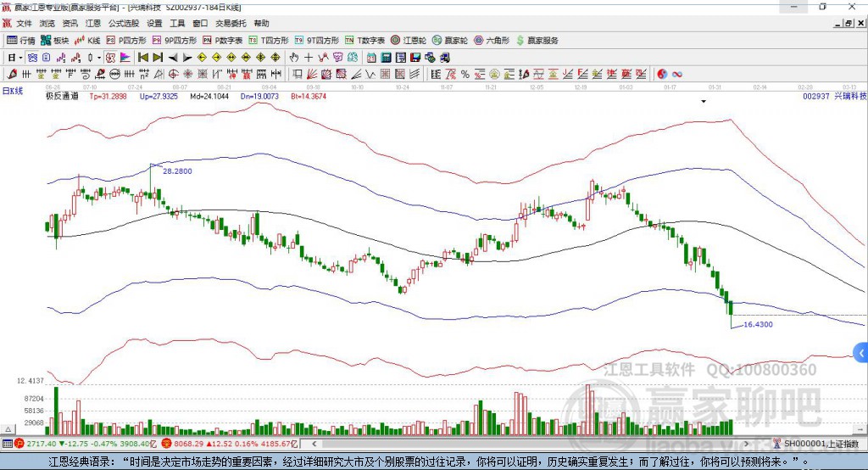Click the red 沪 Shanghai index icon
This screenshot has width=868, height=470.
point(19,444)
